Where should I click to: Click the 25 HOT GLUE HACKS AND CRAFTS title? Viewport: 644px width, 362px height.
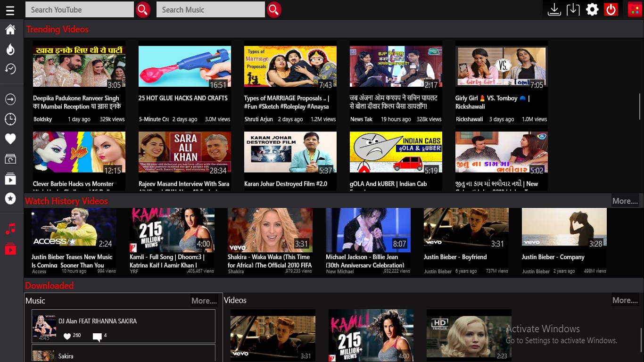pos(183,98)
